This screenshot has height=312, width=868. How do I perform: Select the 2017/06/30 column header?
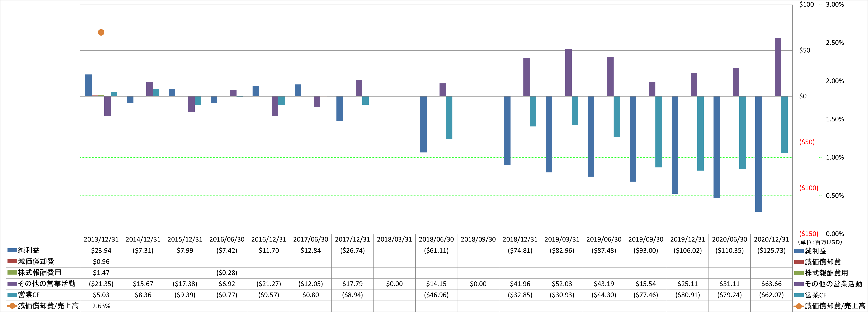tap(311, 239)
